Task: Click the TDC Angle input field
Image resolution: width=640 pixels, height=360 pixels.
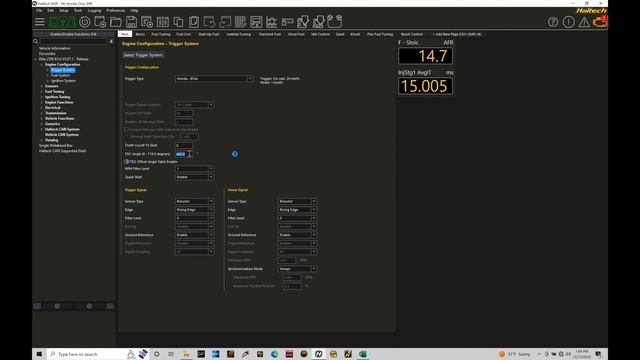Action: click(x=184, y=154)
